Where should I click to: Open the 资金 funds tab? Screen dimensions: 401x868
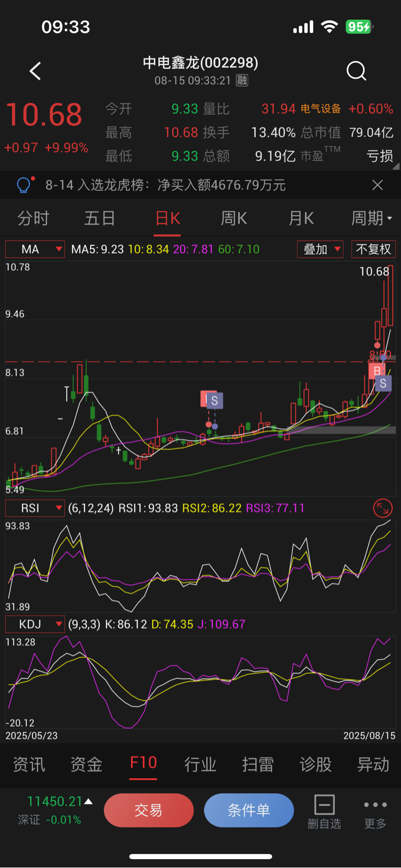(87, 765)
